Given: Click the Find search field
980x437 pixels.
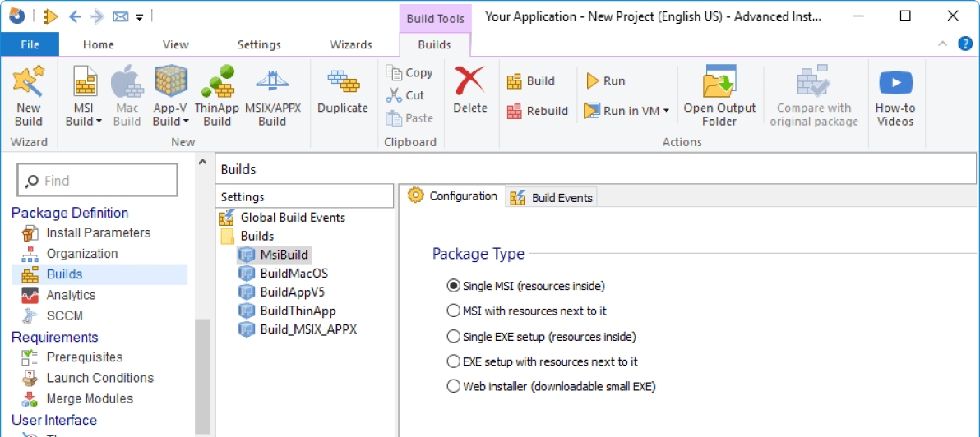Looking at the screenshot, I should (97, 180).
